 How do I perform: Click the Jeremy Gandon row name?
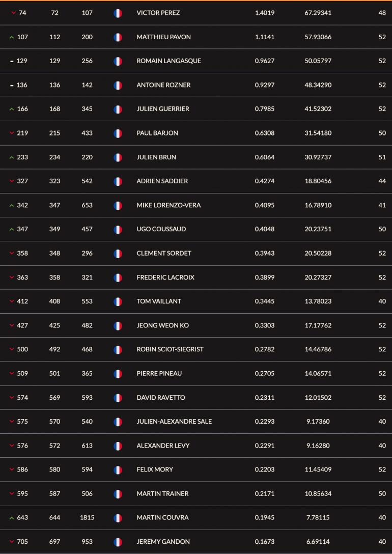163,542
